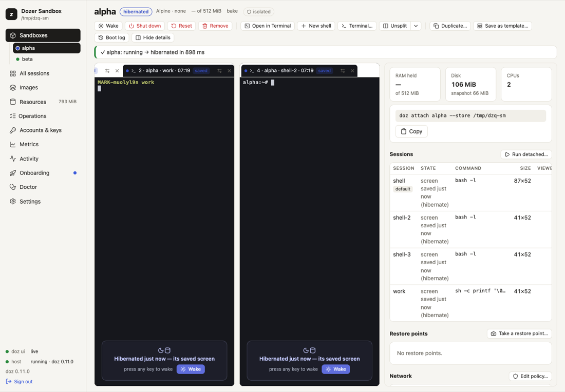This screenshot has width=565, height=392.
Task: Click the default badge under shell
Action: pos(403,189)
